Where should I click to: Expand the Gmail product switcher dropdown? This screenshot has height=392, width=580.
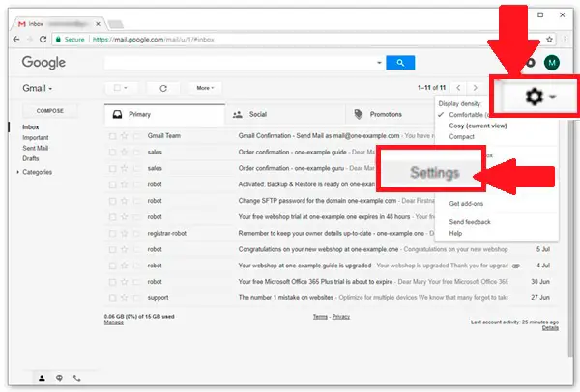coord(38,88)
